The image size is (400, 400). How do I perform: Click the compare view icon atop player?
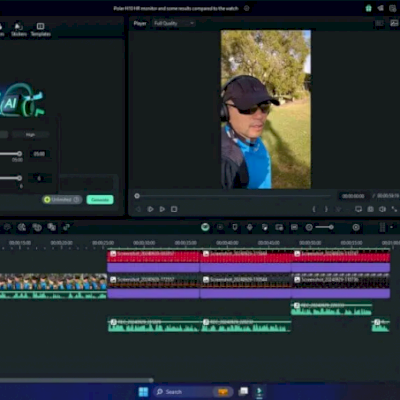(379, 23)
